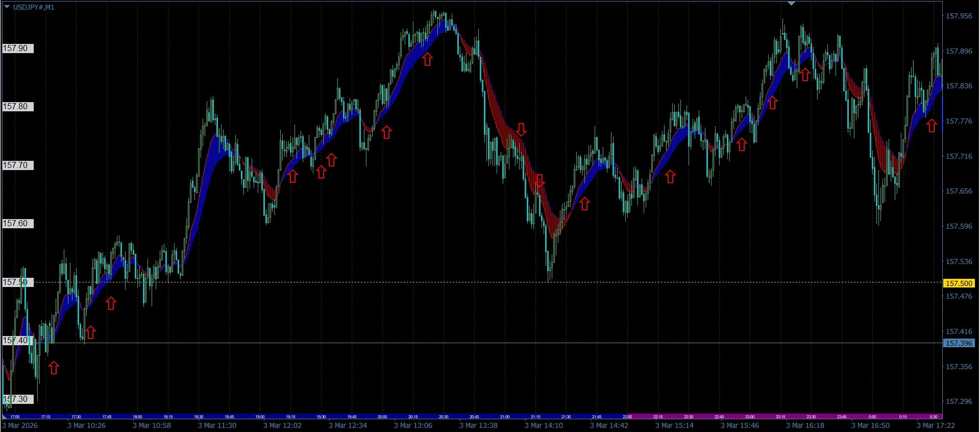Select the rightmost red up arrow signal
Screen dimensions: 980x432
[932, 126]
